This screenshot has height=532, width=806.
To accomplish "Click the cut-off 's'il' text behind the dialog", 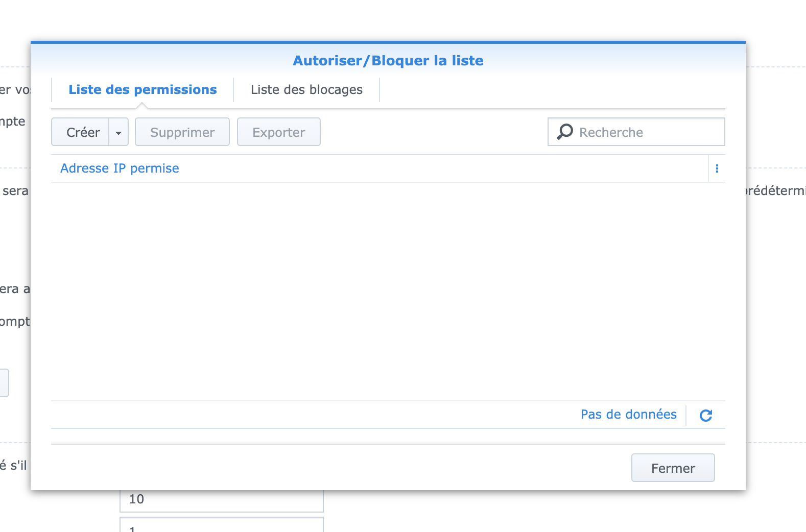I will 14,466.
